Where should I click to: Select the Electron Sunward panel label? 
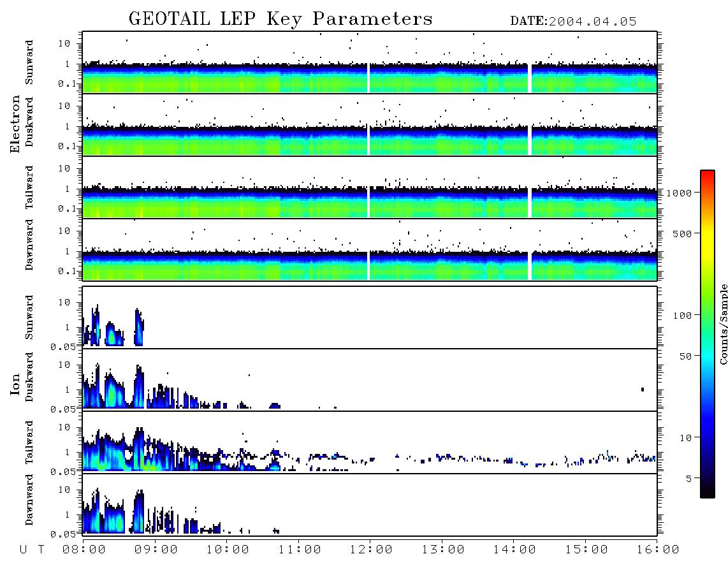click(29, 62)
